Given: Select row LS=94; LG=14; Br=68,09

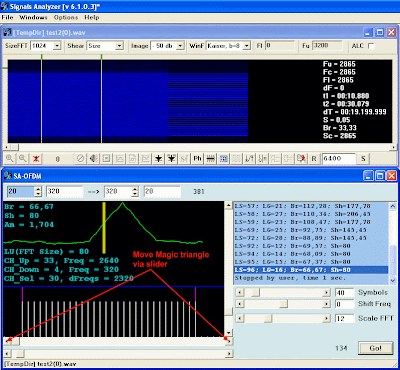Looking at the screenshot, I should click(x=311, y=254).
